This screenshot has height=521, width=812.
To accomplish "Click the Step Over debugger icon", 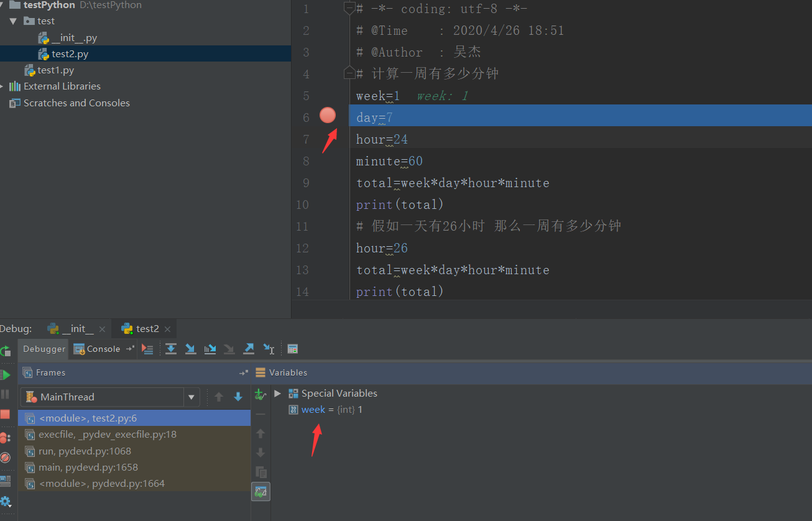I will [x=171, y=349].
